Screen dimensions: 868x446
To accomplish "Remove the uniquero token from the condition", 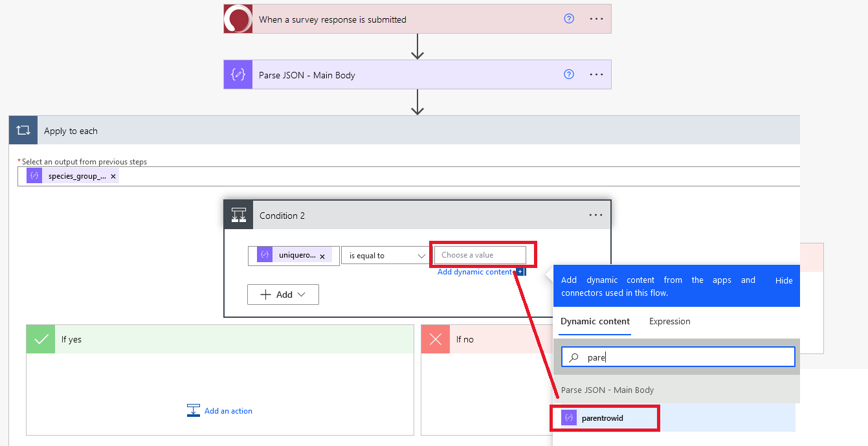I will coord(322,256).
